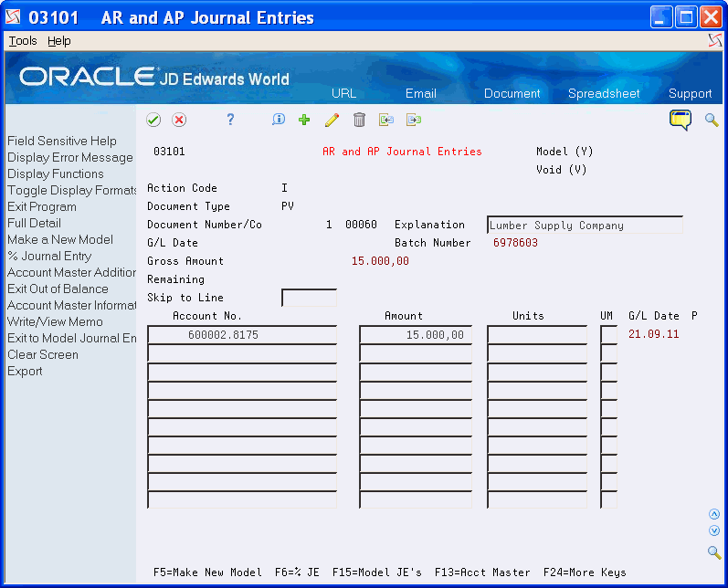Click the trash can delete icon
Screen dimensions: 728x588
[x=359, y=120]
